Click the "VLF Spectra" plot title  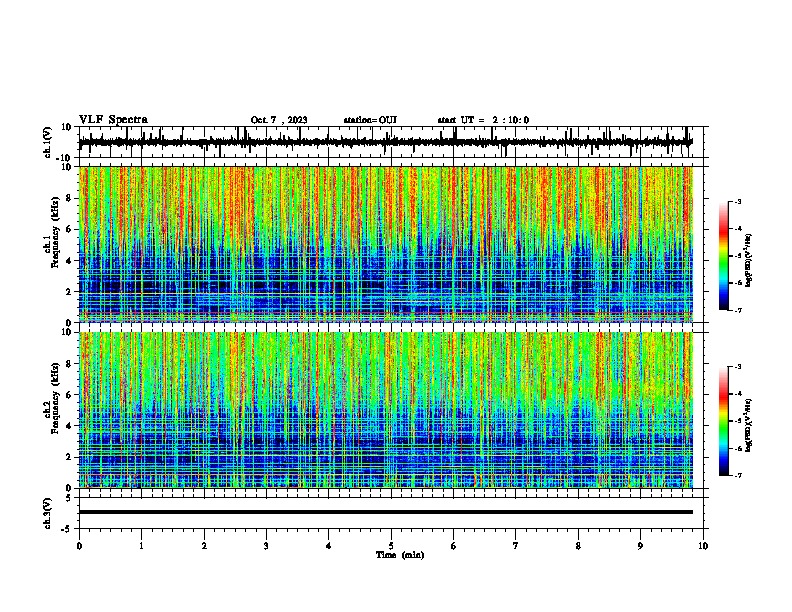tap(113, 120)
